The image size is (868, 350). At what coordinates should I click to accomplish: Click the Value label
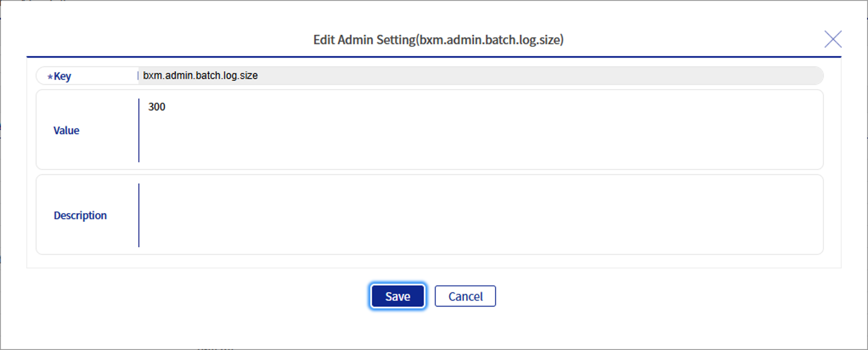66,130
